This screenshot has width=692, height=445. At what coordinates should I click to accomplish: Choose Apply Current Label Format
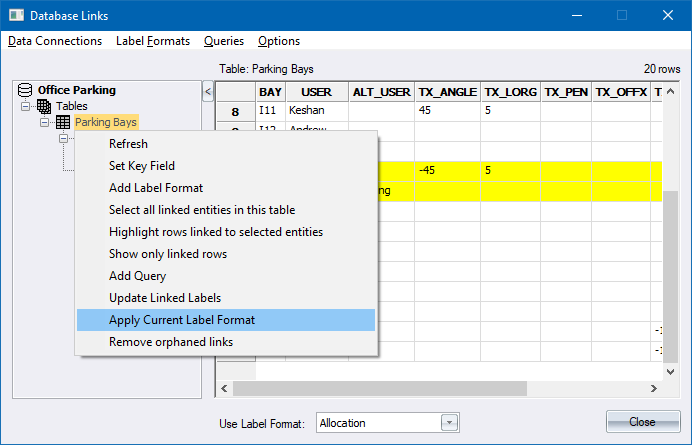(182, 320)
